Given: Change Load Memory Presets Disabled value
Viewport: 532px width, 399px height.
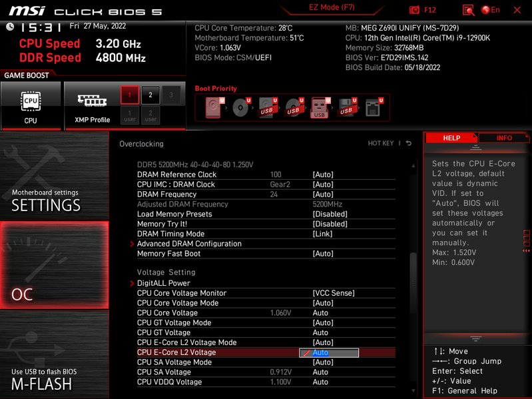Looking at the screenshot, I should [x=330, y=214].
